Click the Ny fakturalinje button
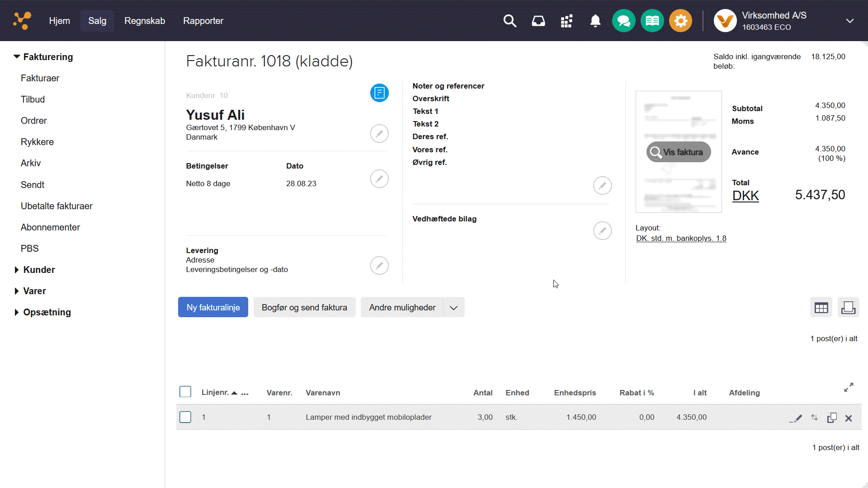Image resolution: width=868 pixels, height=488 pixels. (x=213, y=307)
